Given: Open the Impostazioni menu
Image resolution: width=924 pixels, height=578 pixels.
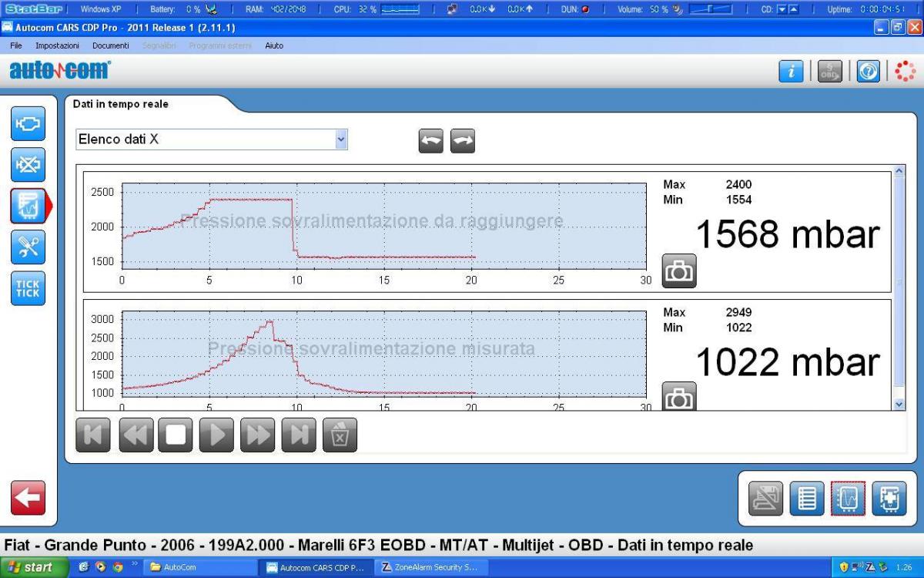Looking at the screenshot, I should [57, 45].
